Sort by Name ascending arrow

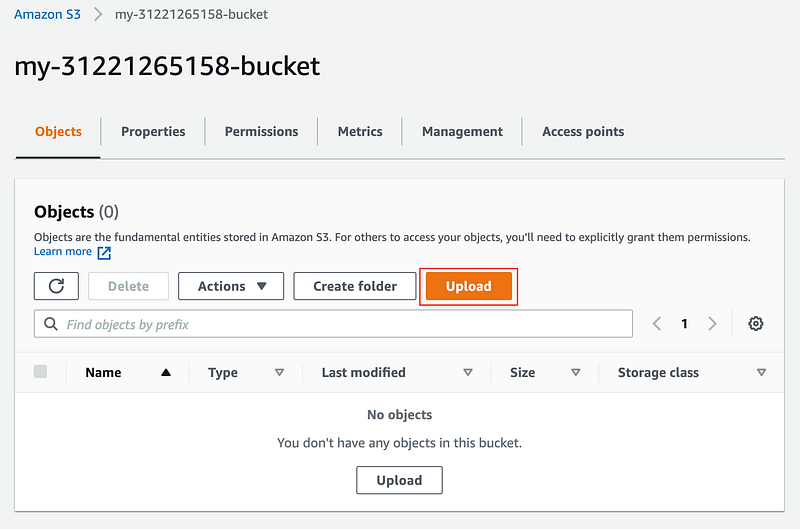pos(166,372)
